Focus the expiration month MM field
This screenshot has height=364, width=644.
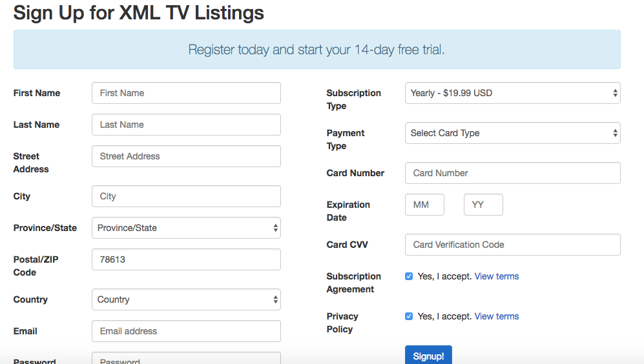(424, 205)
